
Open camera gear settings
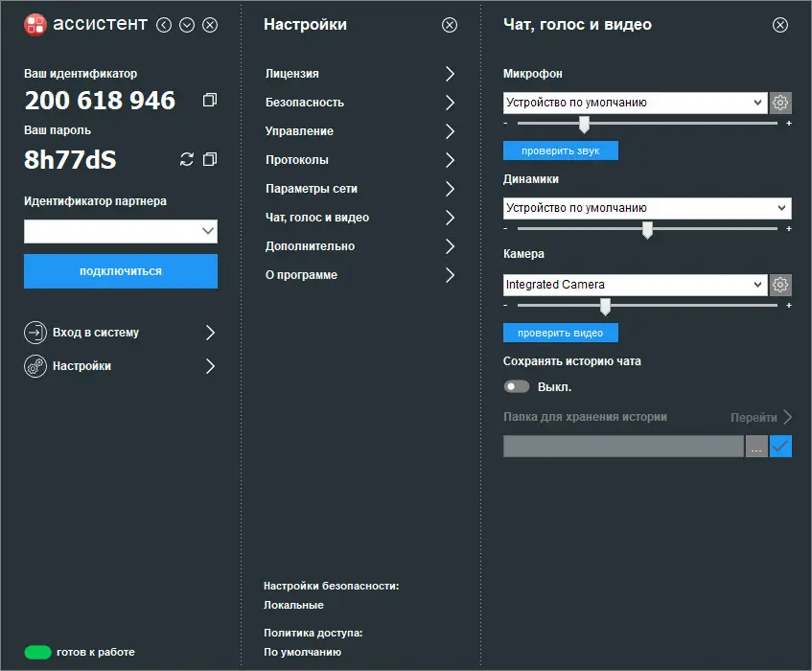coord(780,285)
